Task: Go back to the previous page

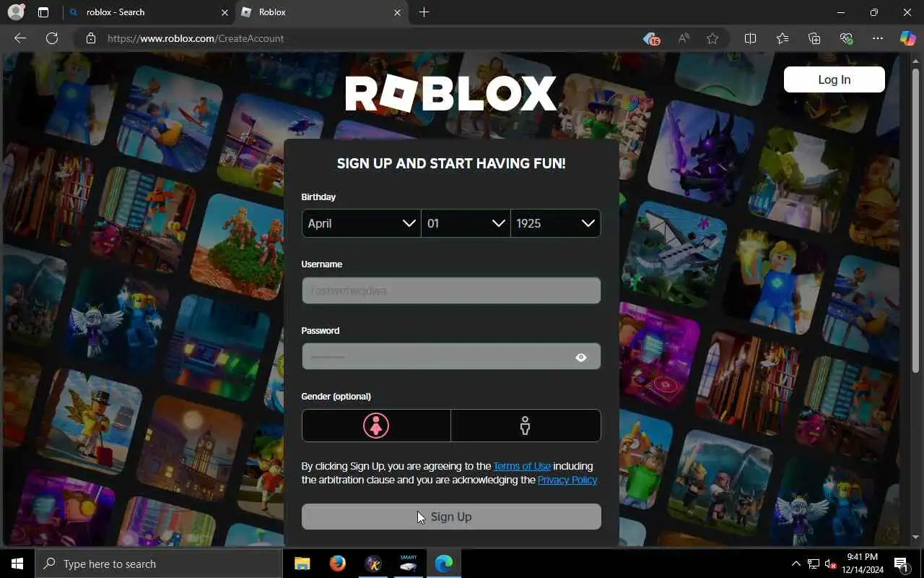Action: (20, 38)
